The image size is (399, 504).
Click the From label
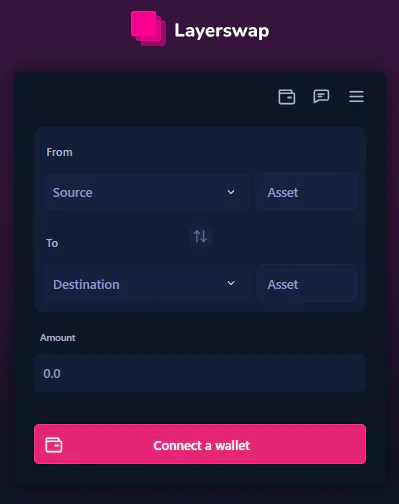tap(59, 152)
